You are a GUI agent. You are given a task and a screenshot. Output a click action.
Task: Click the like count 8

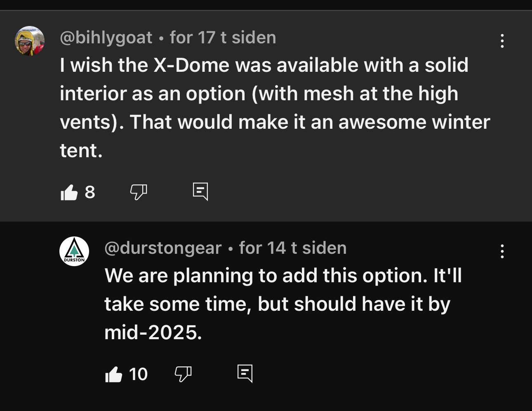pos(90,192)
